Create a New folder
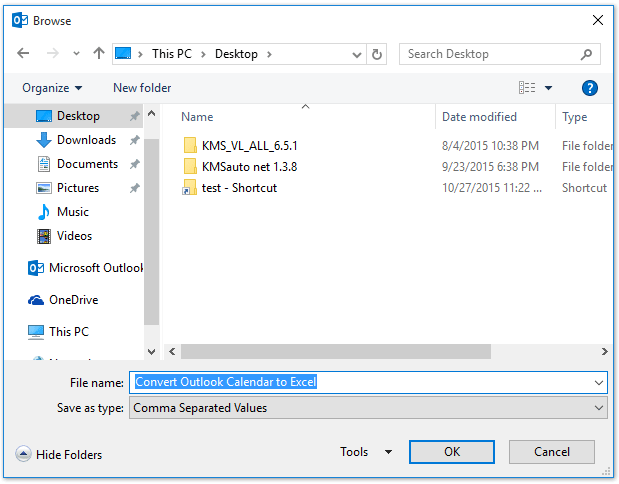The height and width of the screenshot is (484, 619). 142,88
